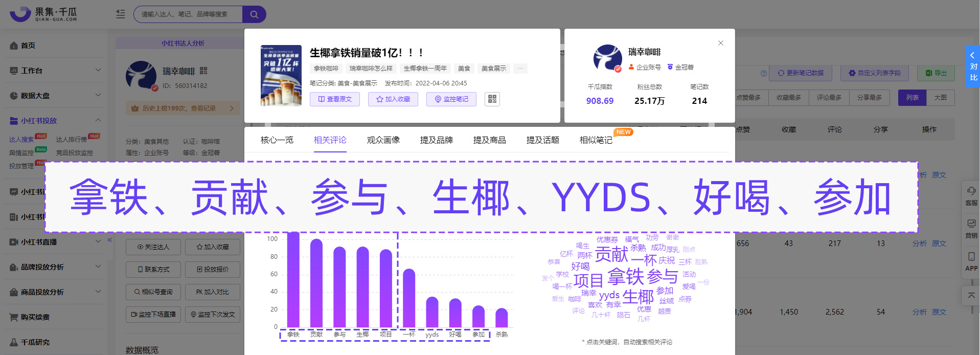Click 更新笔记数据 button
Image resolution: width=980 pixels, height=355 pixels.
click(x=801, y=73)
